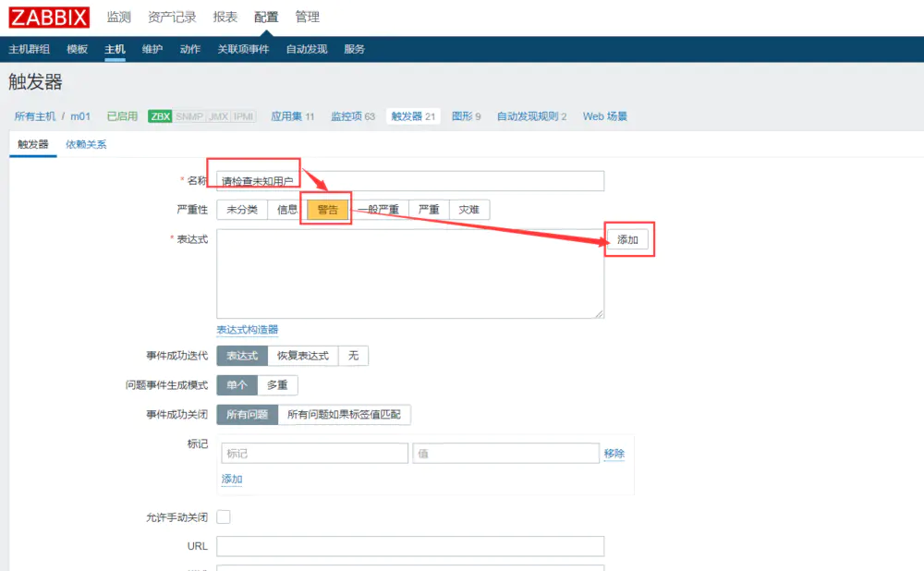Image resolution: width=924 pixels, height=571 pixels.
Task: Set severity to 严重
Action: pyautogui.click(x=429, y=209)
